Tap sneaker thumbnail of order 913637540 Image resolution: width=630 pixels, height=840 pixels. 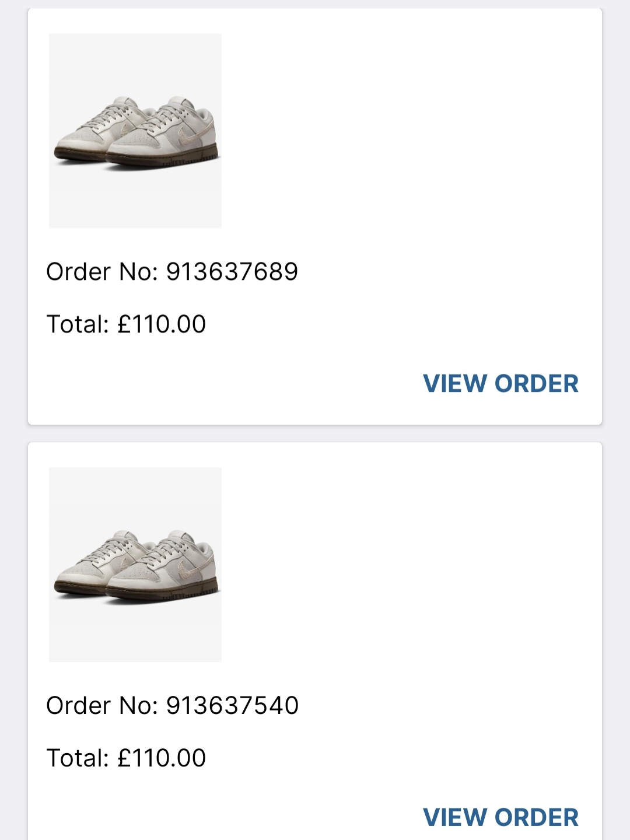click(x=135, y=565)
